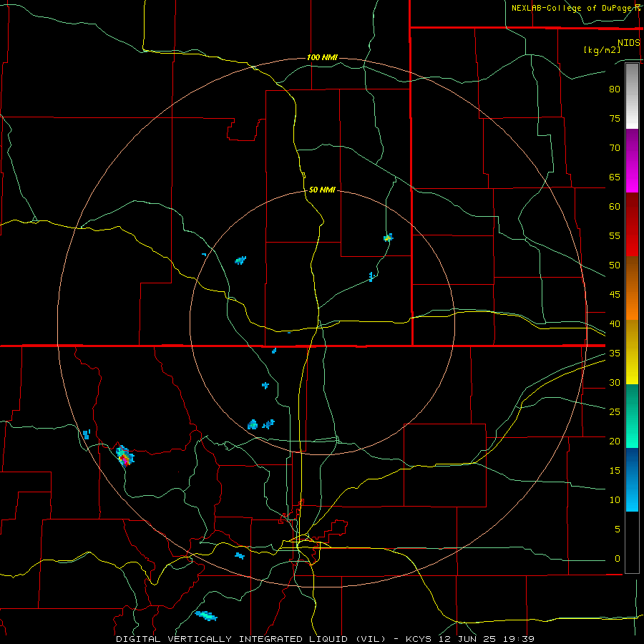Click the [kg/m2] units label
The width and height of the screenshot is (644, 644).
(602, 50)
